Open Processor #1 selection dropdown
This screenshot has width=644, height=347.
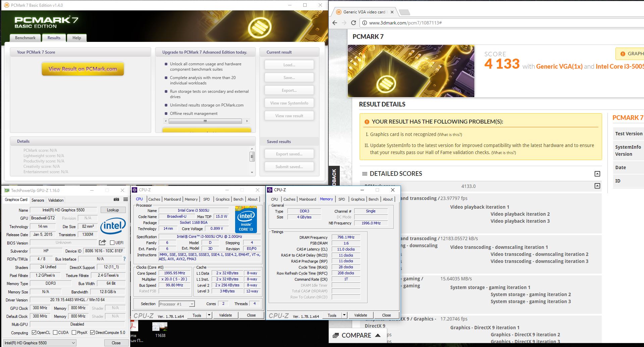[177, 304]
